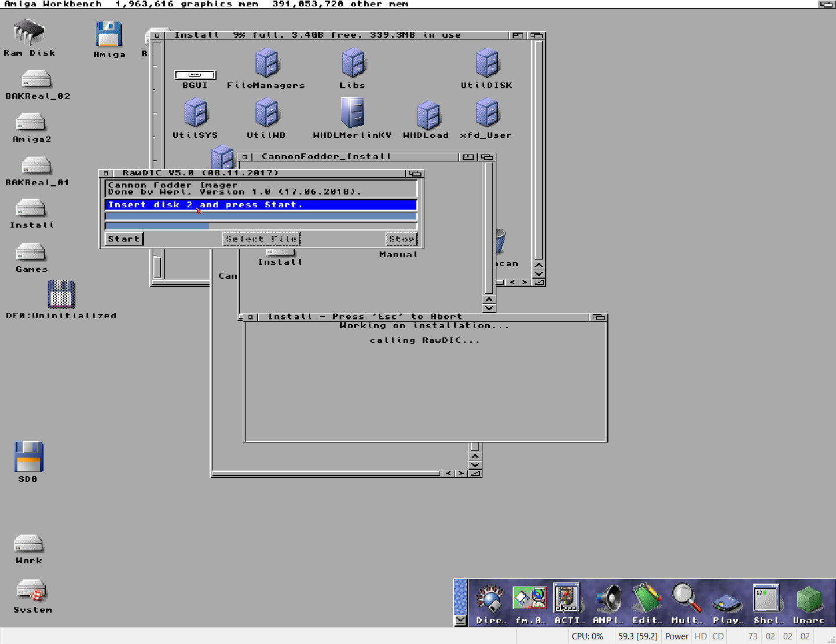Click the 'Insert disk 2 and press Start' message

click(x=261, y=204)
